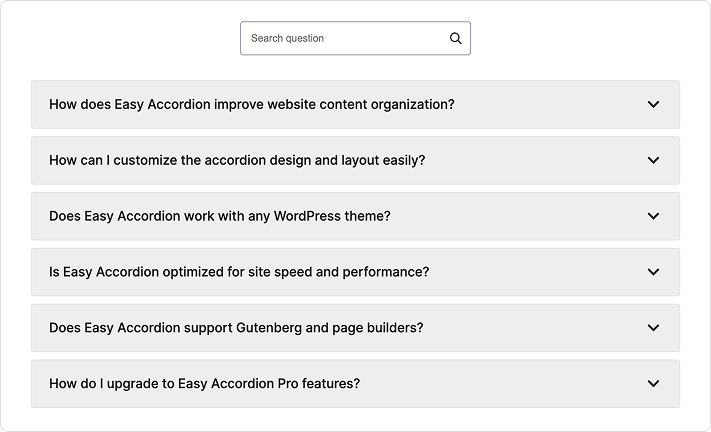Expand chevron for website content organization question
This screenshot has width=711, height=432.
653,104
